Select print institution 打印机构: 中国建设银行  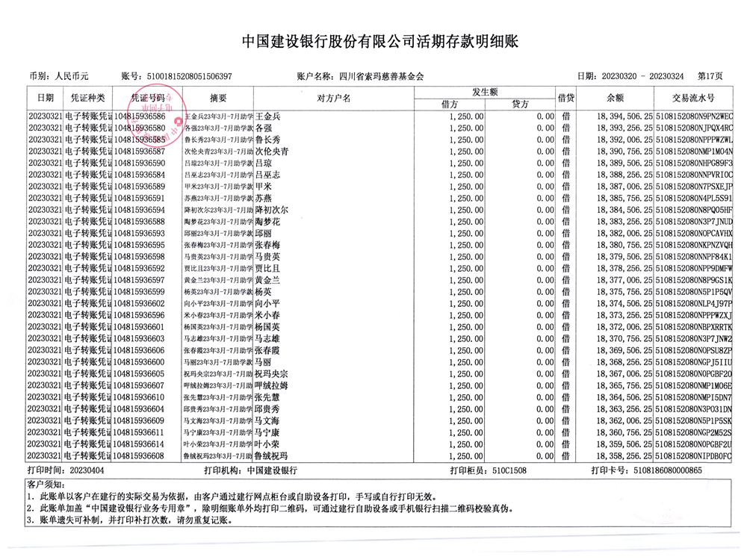pyautogui.click(x=250, y=470)
